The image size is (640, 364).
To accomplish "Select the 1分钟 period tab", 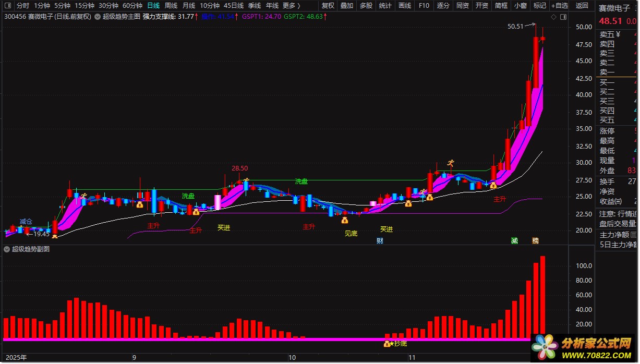I will (x=42, y=6).
